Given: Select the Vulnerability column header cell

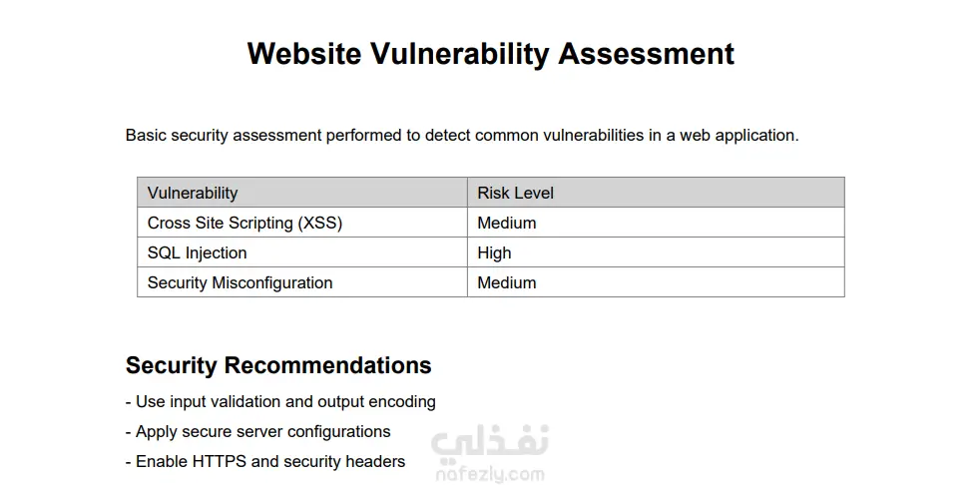Looking at the screenshot, I should pyautogui.click(x=302, y=193).
